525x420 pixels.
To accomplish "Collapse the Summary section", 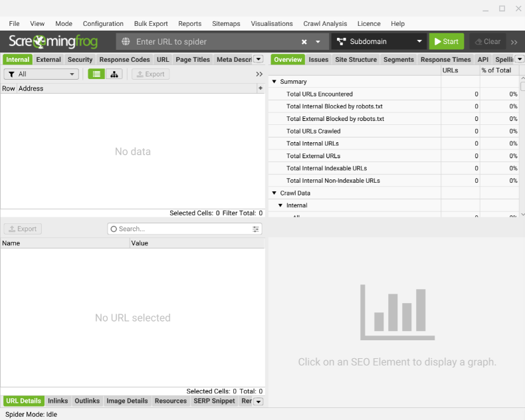I will coord(274,81).
